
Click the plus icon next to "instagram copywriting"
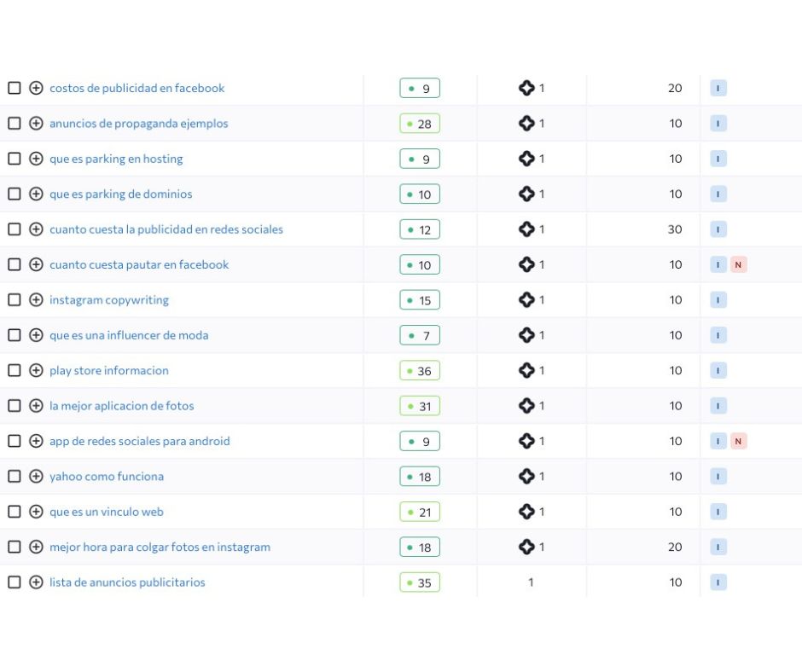point(36,300)
